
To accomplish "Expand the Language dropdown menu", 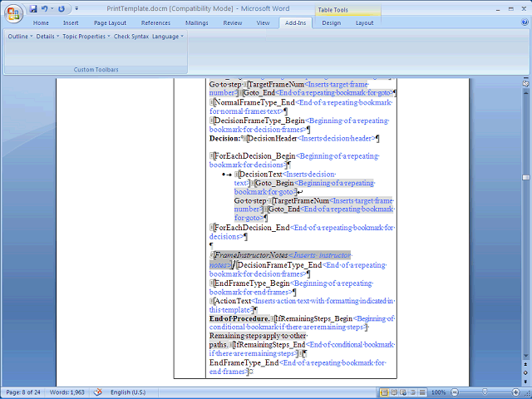I will point(168,37).
